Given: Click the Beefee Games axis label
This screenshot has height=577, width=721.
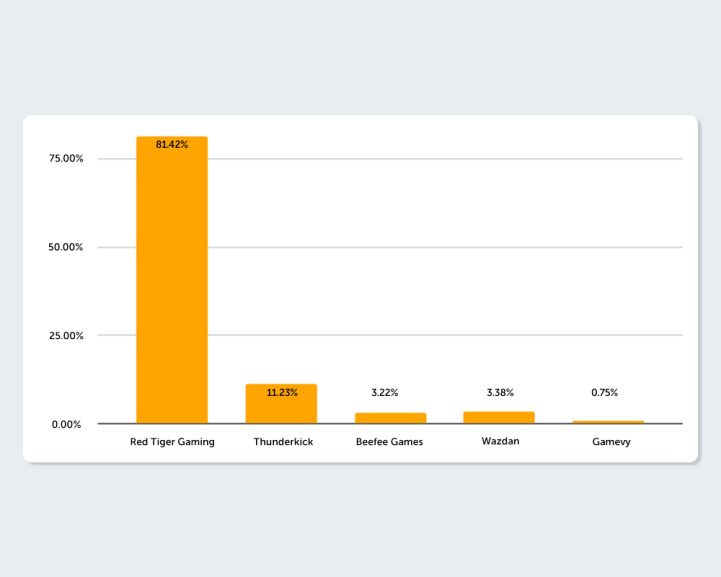Looking at the screenshot, I should click(389, 442).
